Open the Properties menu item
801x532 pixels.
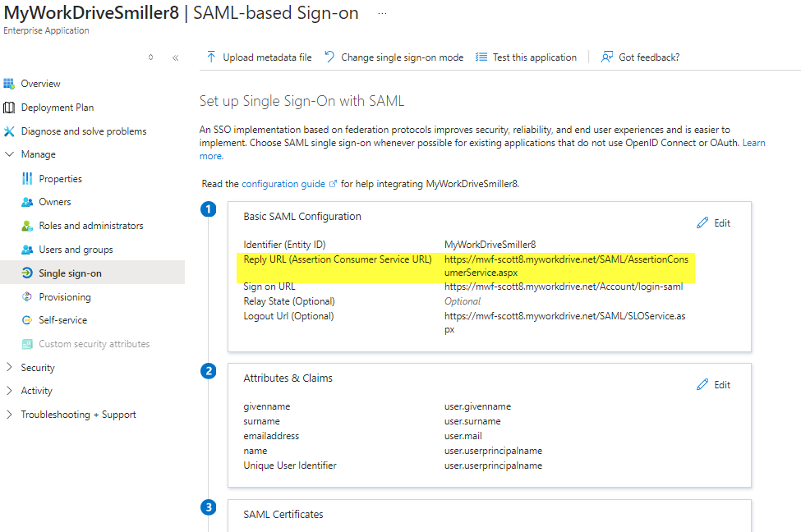60,179
